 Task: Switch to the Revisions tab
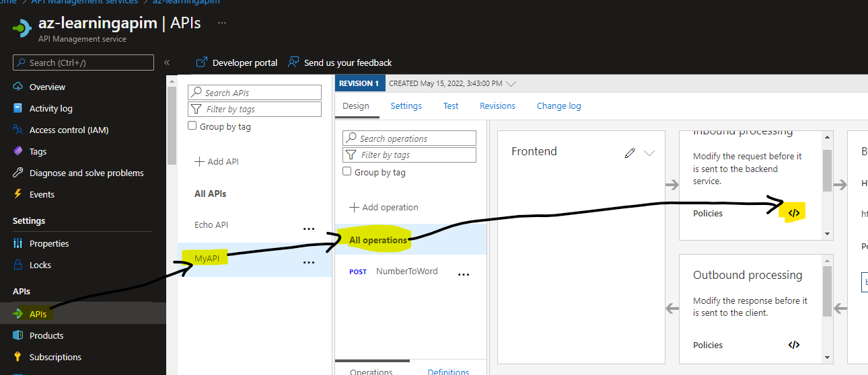497,106
